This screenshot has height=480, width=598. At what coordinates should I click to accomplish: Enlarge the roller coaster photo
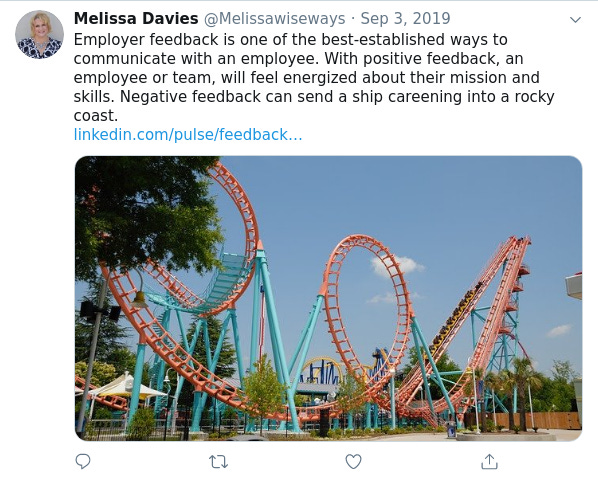click(x=328, y=299)
